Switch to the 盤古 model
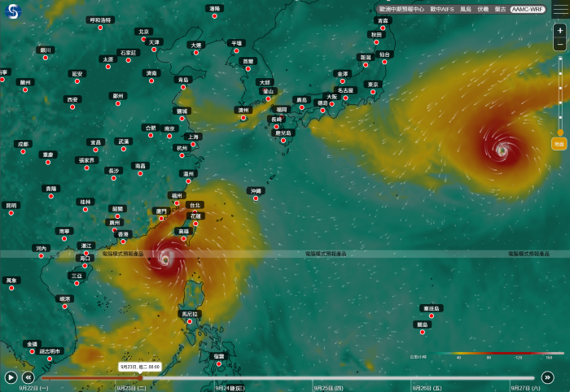The height and width of the screenshot is (392, 570). point(500,9)
